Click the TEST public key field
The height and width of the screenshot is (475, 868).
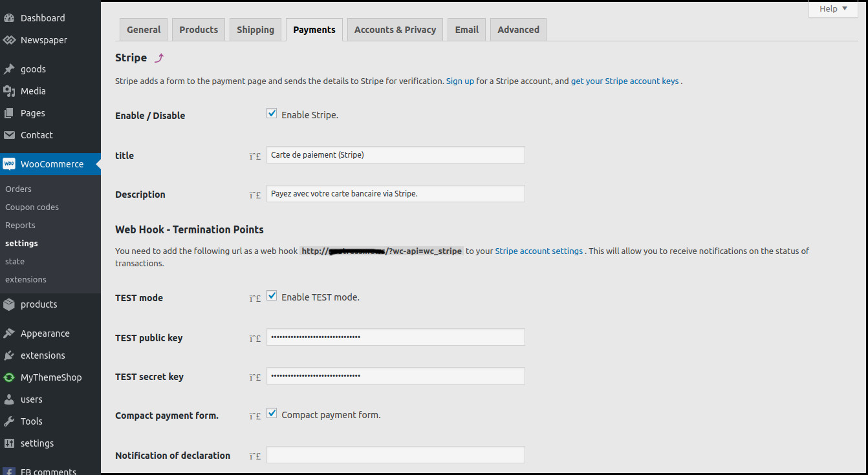pos(396,337)
